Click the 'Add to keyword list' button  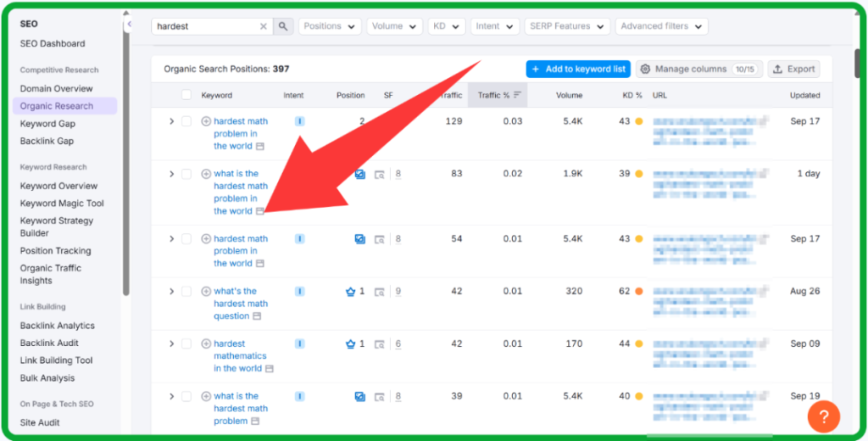tap(577, 69)
